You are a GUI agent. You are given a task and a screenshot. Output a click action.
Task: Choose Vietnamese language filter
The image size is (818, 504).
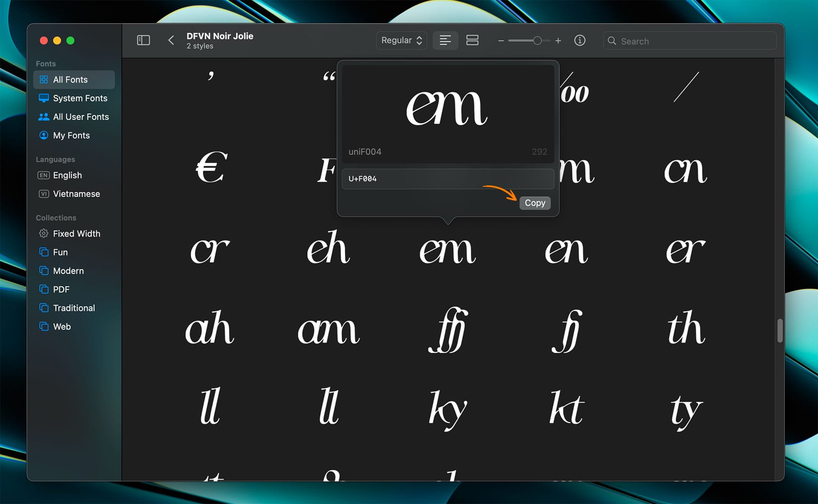pyautogui.click(x=74, y=194)
